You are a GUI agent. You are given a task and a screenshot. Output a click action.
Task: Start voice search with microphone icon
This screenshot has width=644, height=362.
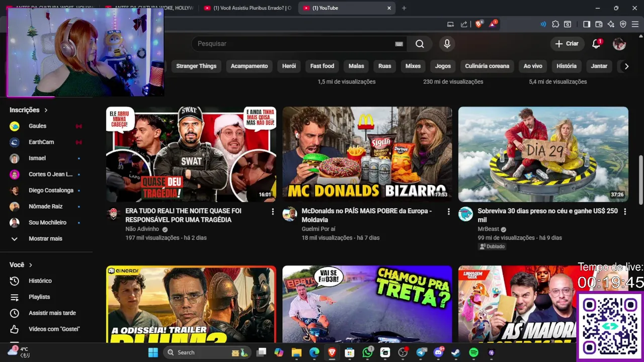point(447,44)
